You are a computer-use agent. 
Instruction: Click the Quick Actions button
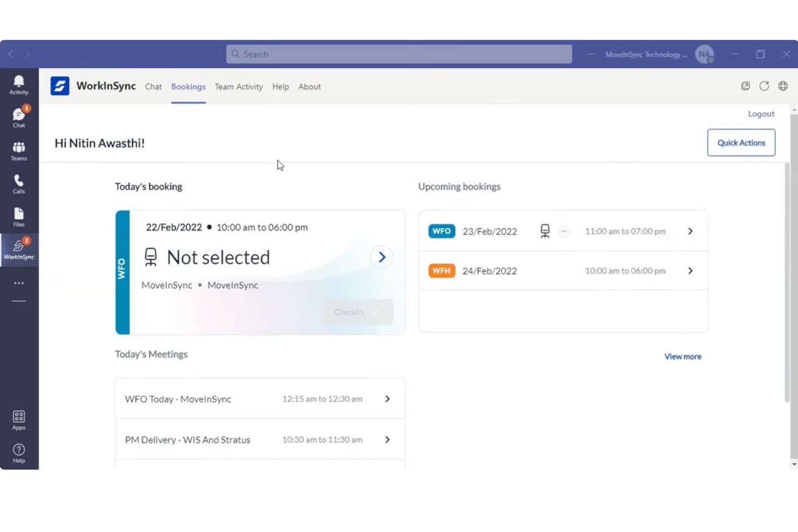pos(741,143)
